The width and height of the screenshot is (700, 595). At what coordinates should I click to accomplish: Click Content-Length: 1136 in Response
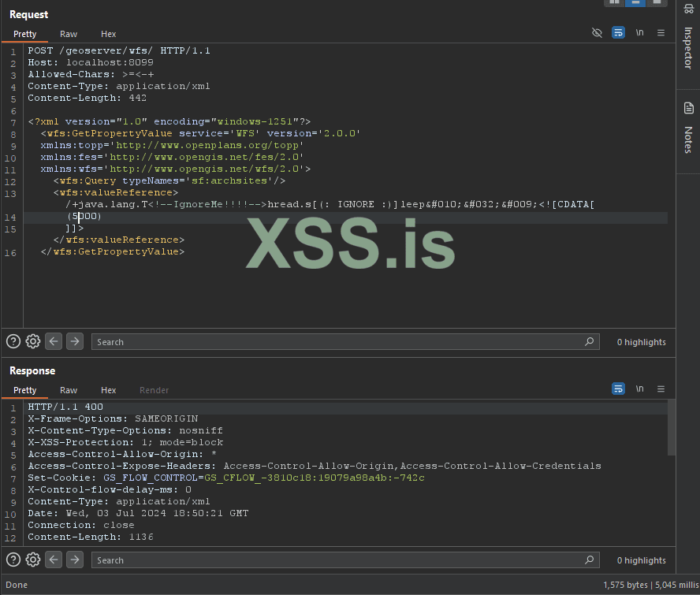(90, 537)
